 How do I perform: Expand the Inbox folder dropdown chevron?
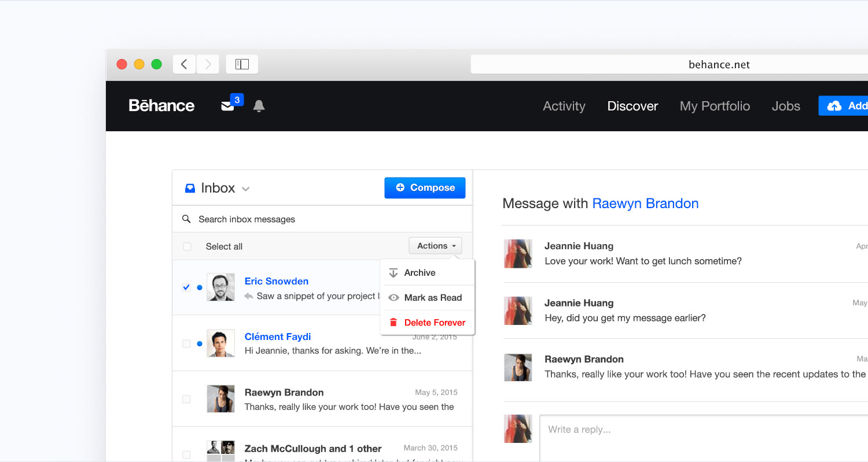tap(245, 189)
